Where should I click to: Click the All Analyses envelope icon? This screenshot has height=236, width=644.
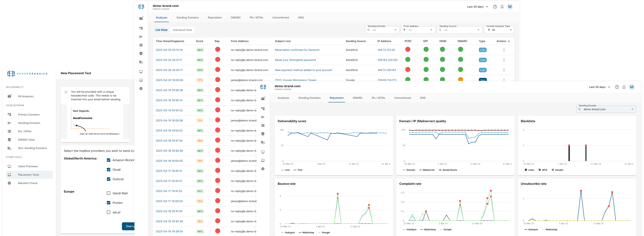9,96
